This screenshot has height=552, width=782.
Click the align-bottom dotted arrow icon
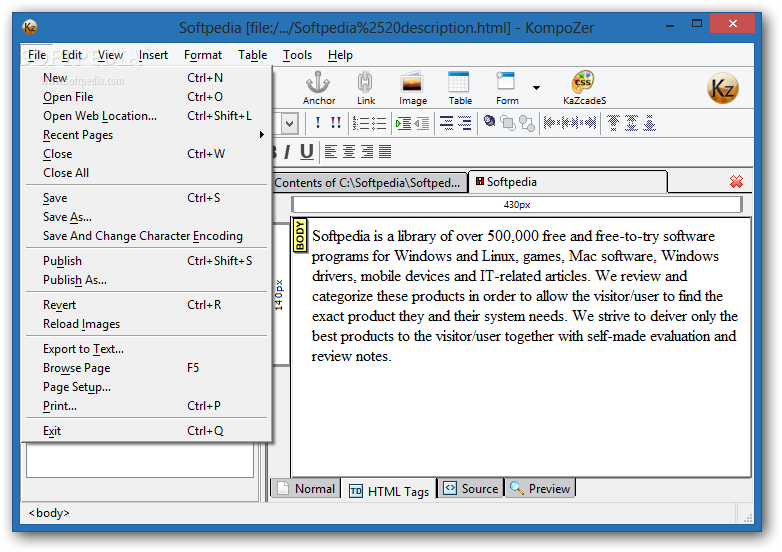pyautogui.click(x=649, y=123)
